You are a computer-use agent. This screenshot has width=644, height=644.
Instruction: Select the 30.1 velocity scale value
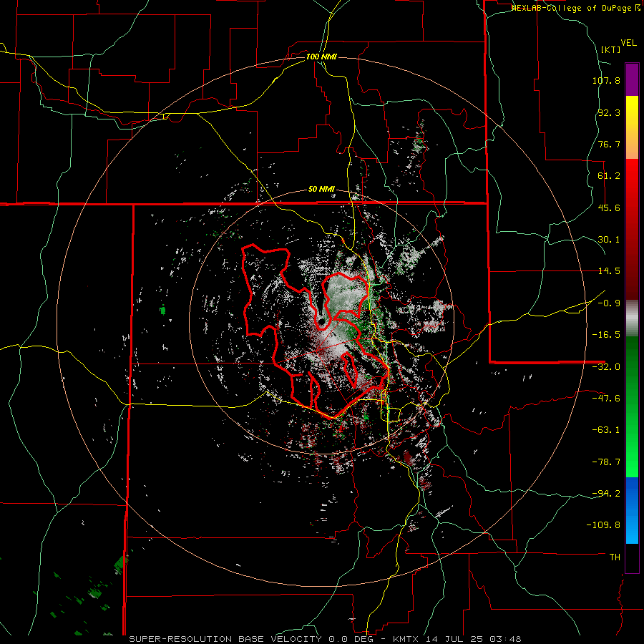click(609, 240)
